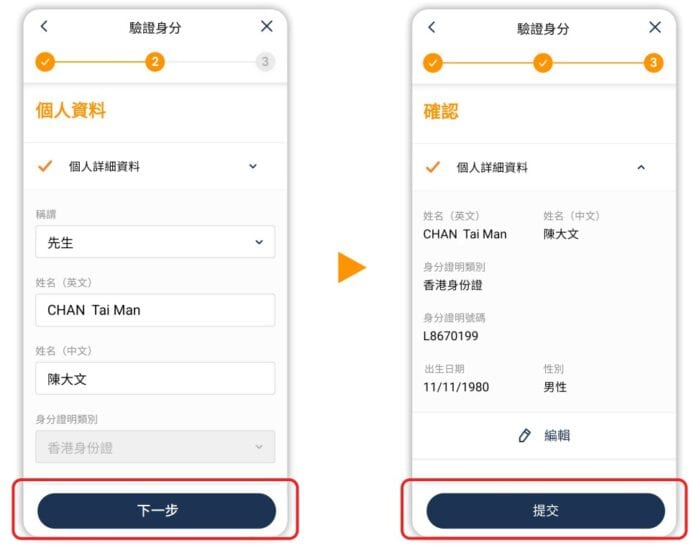Go back using right phone's back arrow
Screen dimensions: 694x548
432,27
